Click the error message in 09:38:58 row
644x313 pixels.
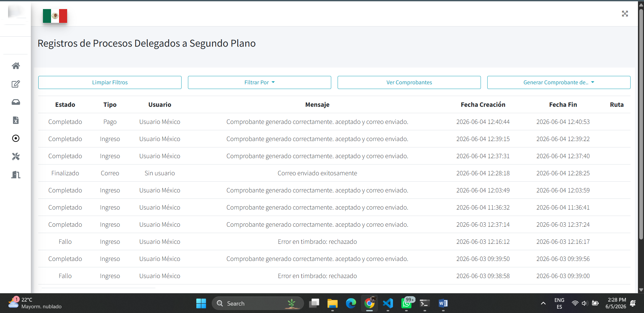pos(317,276)
